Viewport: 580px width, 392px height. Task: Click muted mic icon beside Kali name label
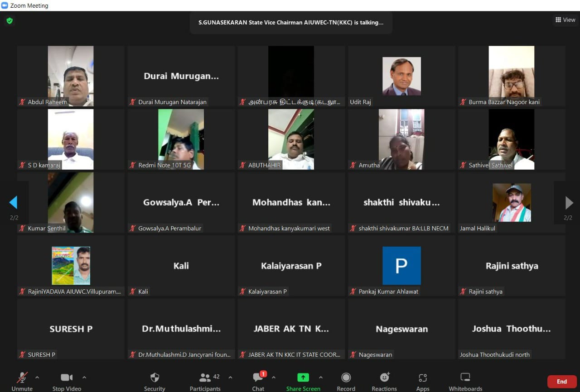[x=133, y=292]
